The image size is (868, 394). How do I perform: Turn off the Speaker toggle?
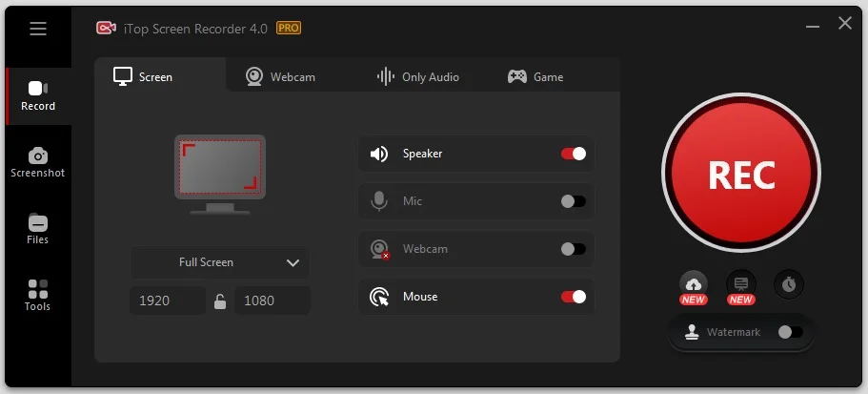click(x=574, y=154)
